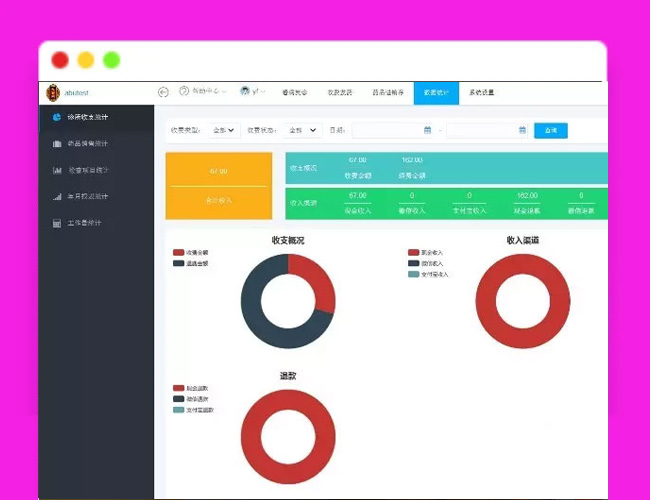Click the calculator icon for 工作量统计
The height and width of the screenshot is (500, 650).
coord(57,223)
